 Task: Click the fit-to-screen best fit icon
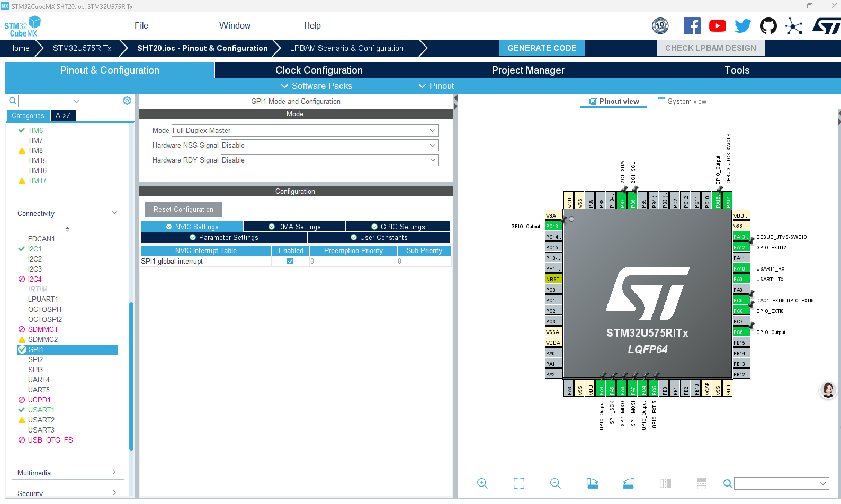(519, 483)
